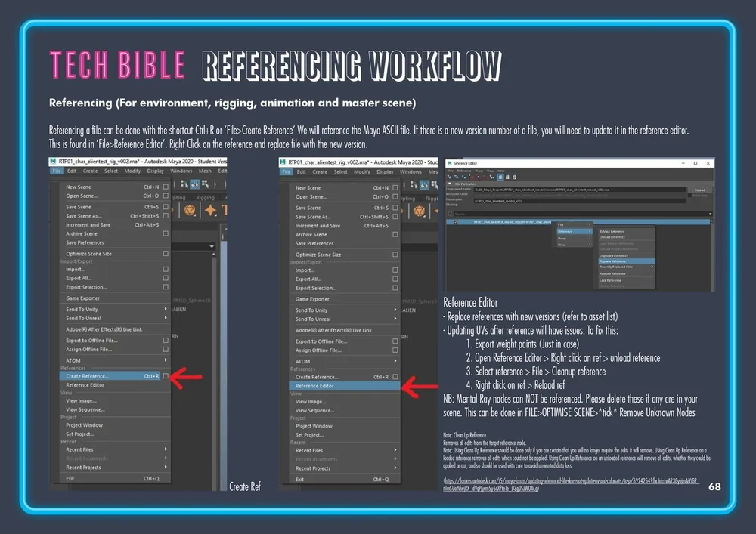Click option box beside Create Reference, left Maya window
This screenshot has height=534, width=756.
(166, 376)
